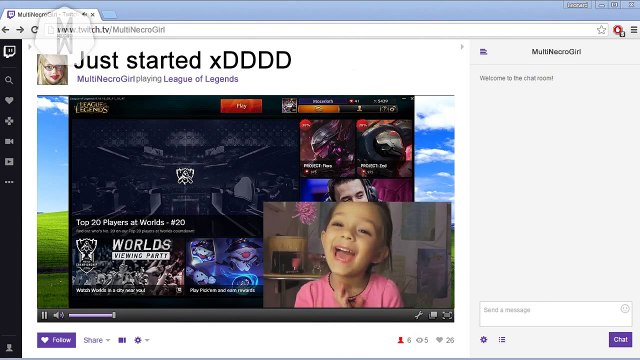Open the Chrome hamburger menu
The height and width of the screenshot is (360, 640).
tap(634, 30)
